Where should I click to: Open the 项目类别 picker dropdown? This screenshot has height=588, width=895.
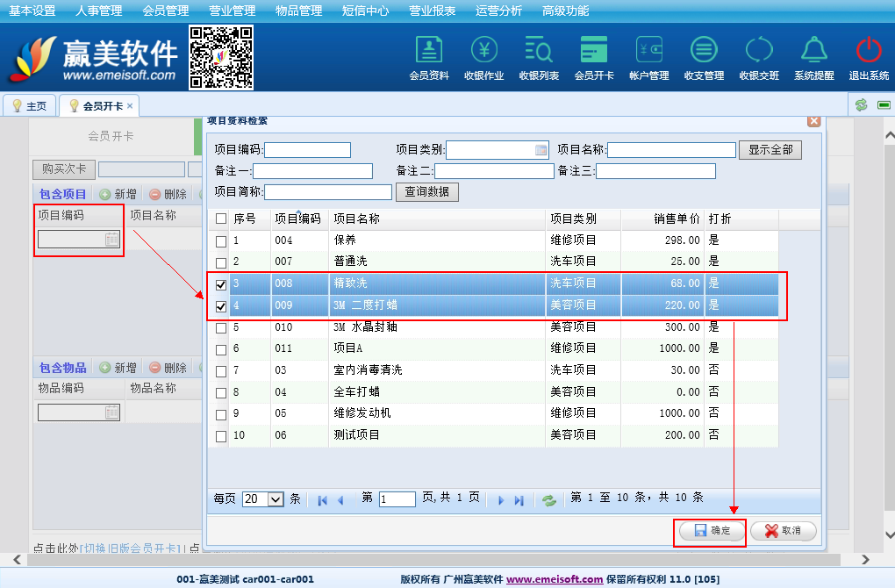pyautogui.click(x=541, y=150)
